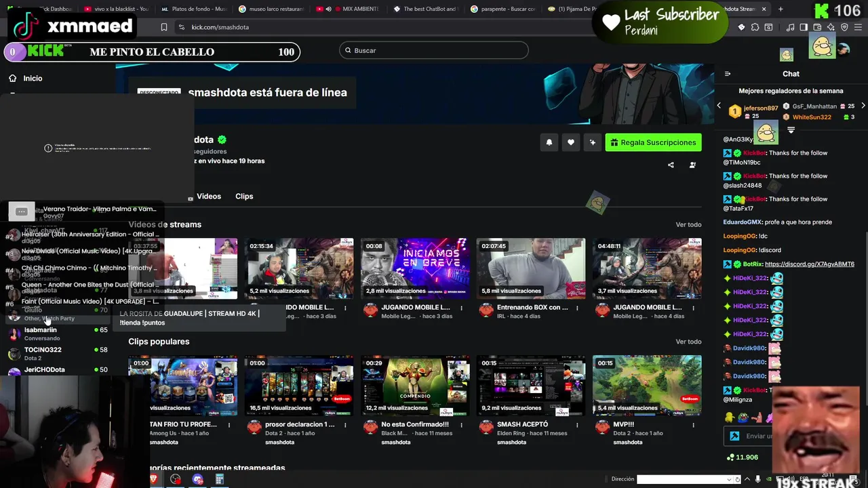Open JeriCHODota channel in sidebar
The height and width of the screenshot is (488, 868).
coord(58,370)
